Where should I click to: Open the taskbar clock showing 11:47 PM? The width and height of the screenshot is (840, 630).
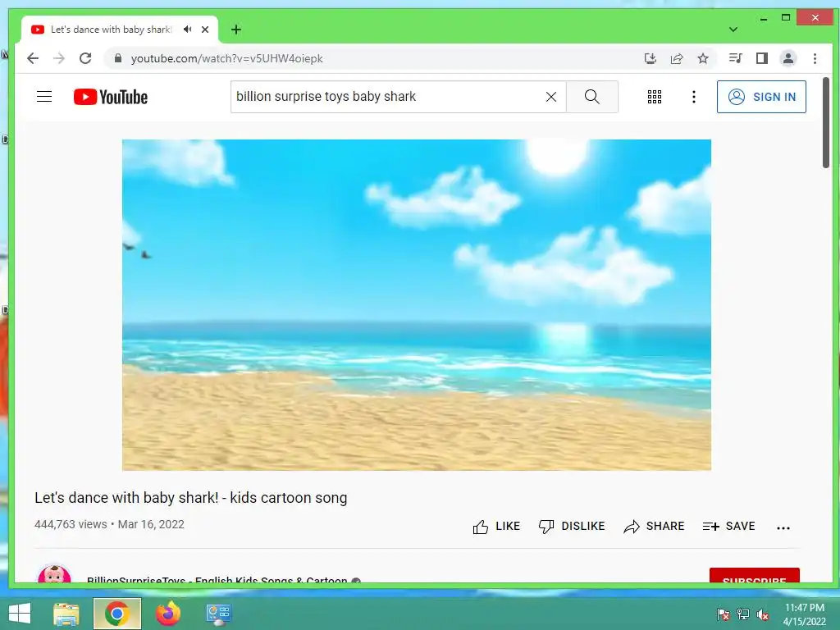pos(804,614)
